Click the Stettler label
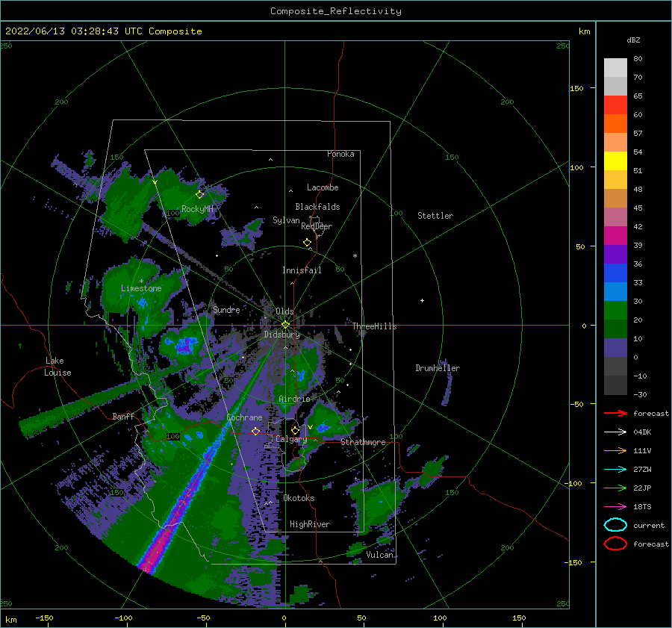Viewport: 672px width, 628px height. tap(435, 216)
